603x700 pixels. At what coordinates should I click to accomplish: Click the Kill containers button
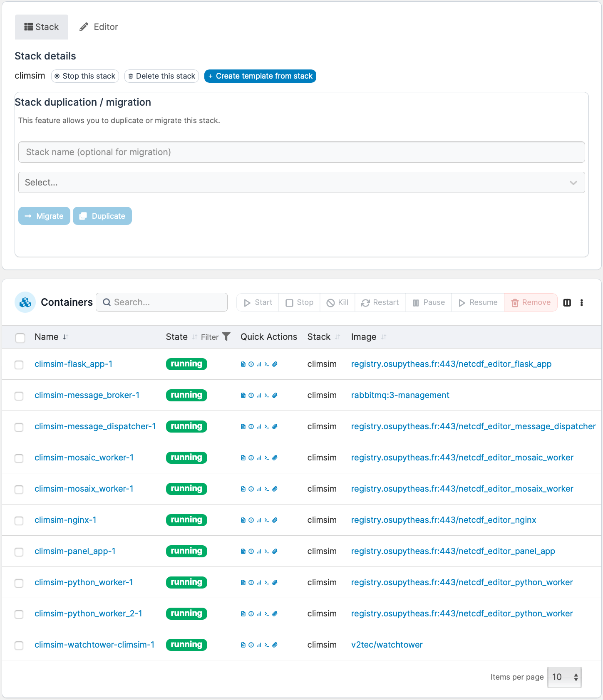tap(337, 302)
